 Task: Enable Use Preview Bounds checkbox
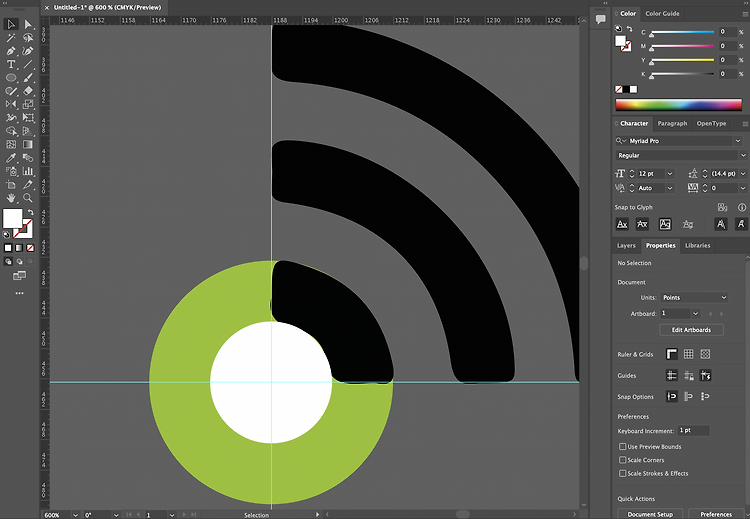(622, 446)
